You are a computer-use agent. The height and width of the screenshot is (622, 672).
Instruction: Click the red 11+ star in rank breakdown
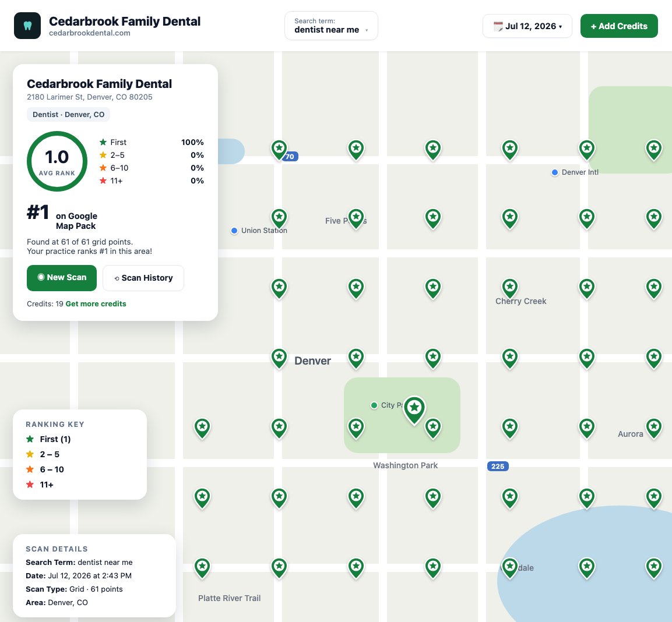pos(103,181)
